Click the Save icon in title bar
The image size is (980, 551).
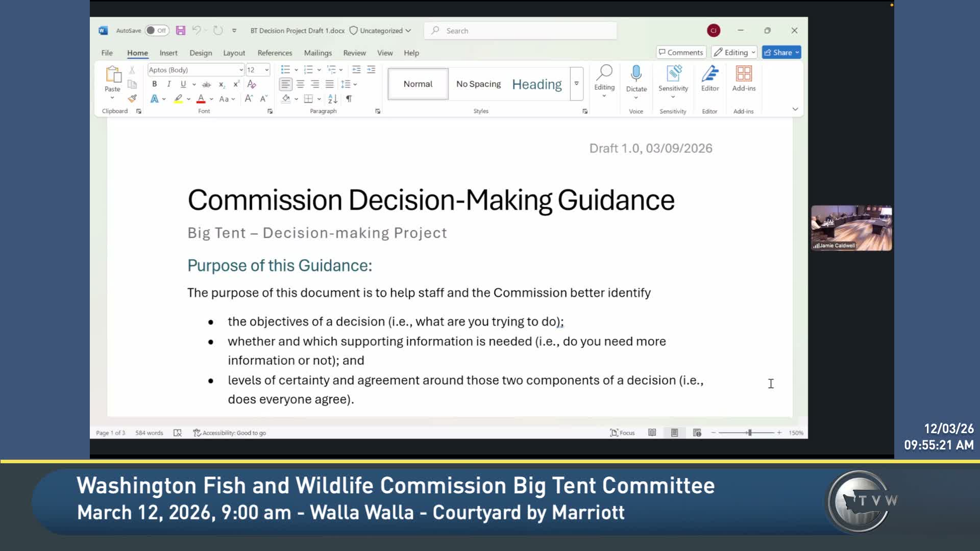point(181,31)
